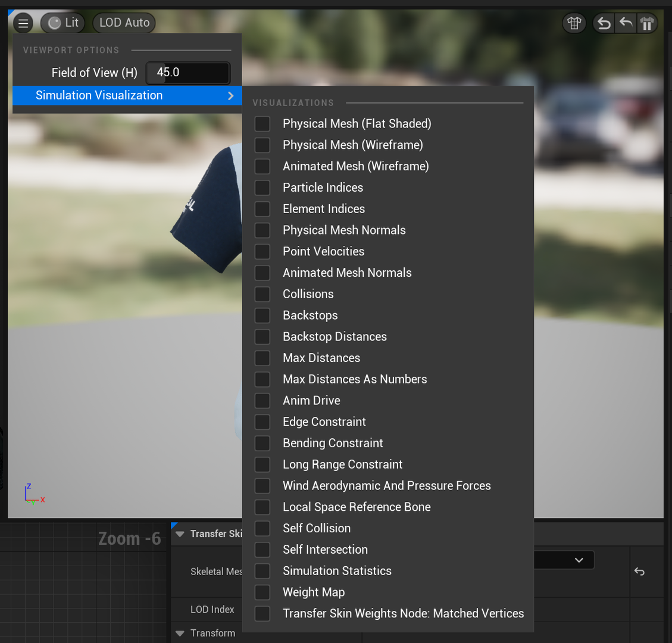672x643 pixels.
Task: Select the cloth pattern view icon
Action: pos(647,23)
